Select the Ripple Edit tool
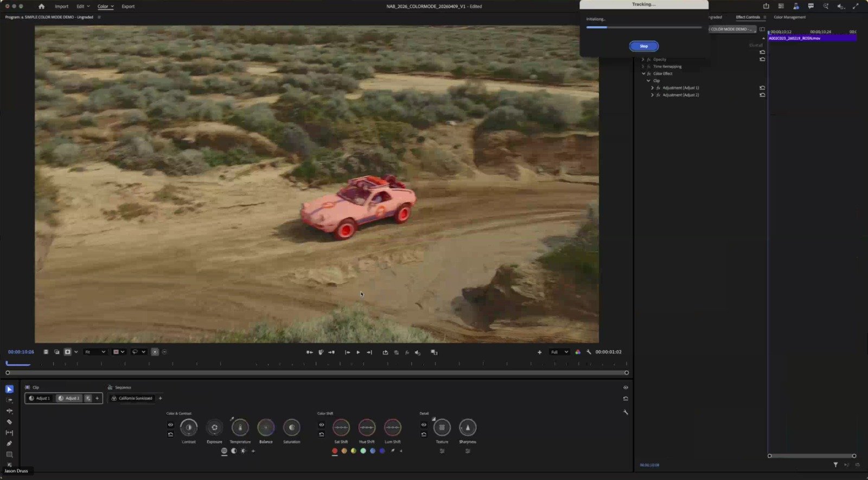868x480 pixels. click(9, 411)
